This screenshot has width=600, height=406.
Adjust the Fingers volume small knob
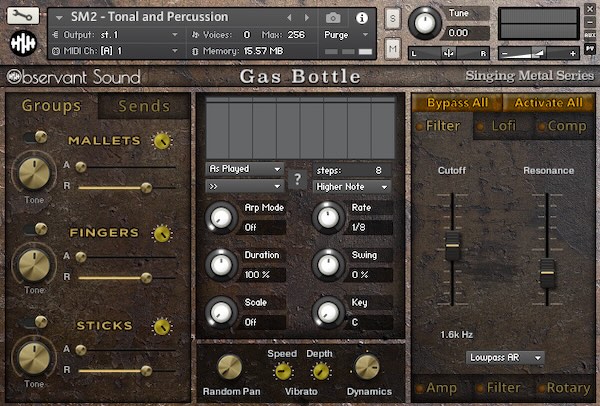(162, 233)
